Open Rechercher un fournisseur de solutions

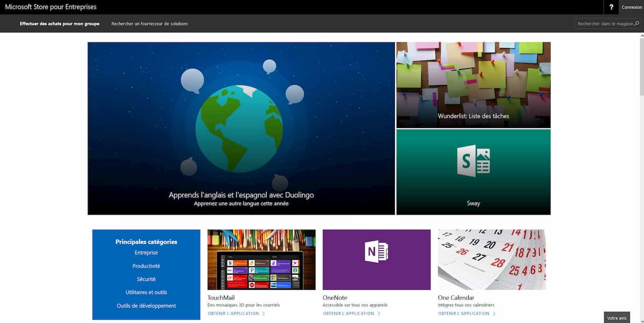click(149, 23)
